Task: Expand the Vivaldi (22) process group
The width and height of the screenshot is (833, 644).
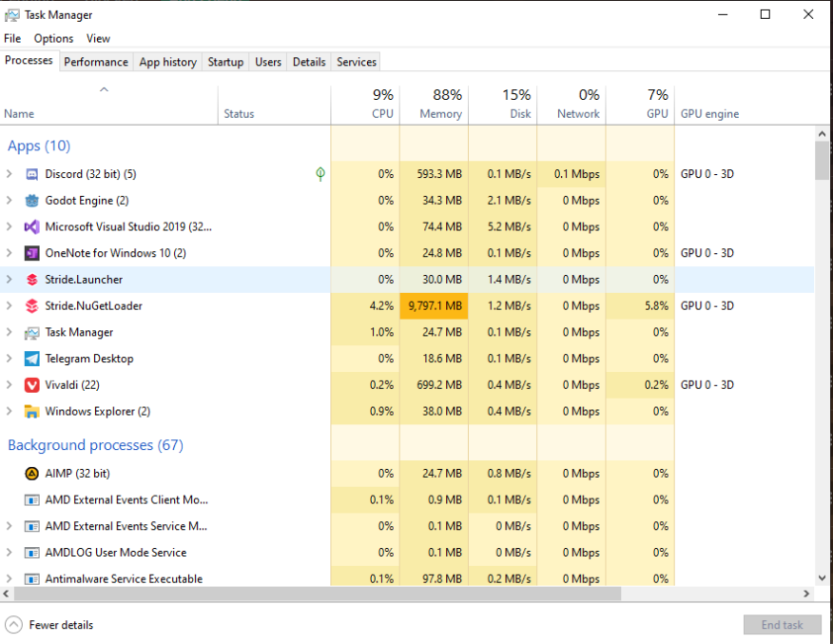Action: (x=9, y=384)
